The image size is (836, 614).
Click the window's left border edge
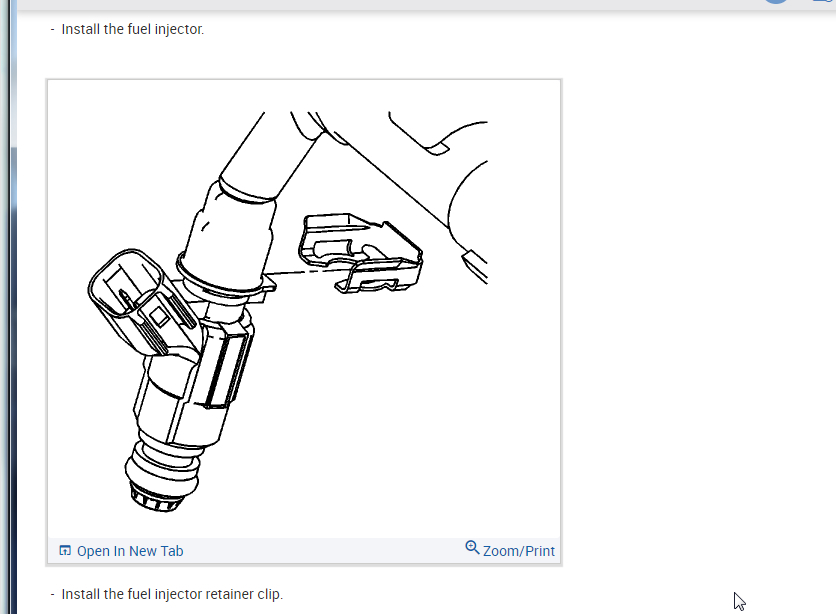point(8,307)
